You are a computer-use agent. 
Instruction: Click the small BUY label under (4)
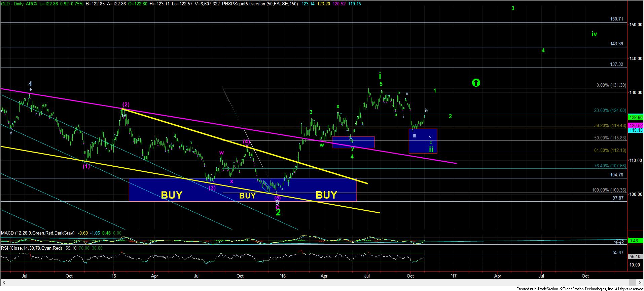coord(247,196)
